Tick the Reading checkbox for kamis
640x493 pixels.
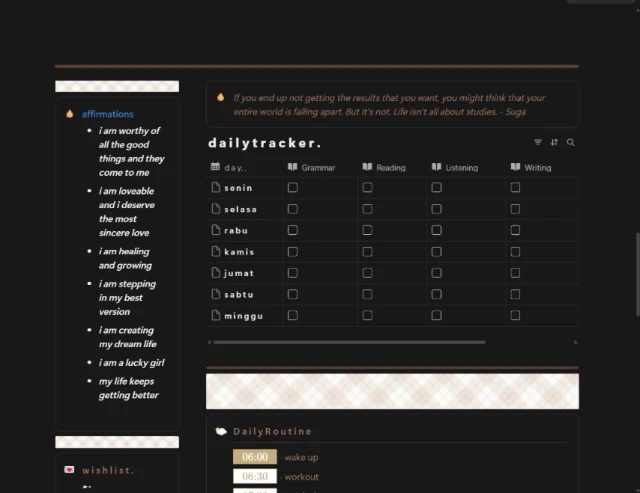[367, 252]
